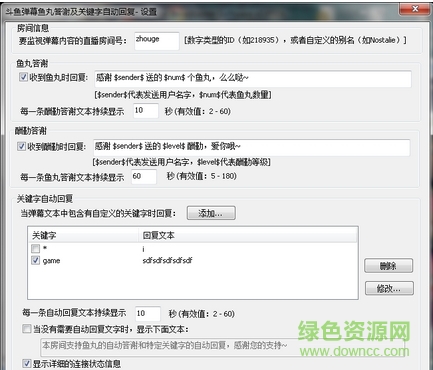433x370 pixels.
Task: Select the reply text sdfsdfsdfsdfsdf
Action: 167,261
